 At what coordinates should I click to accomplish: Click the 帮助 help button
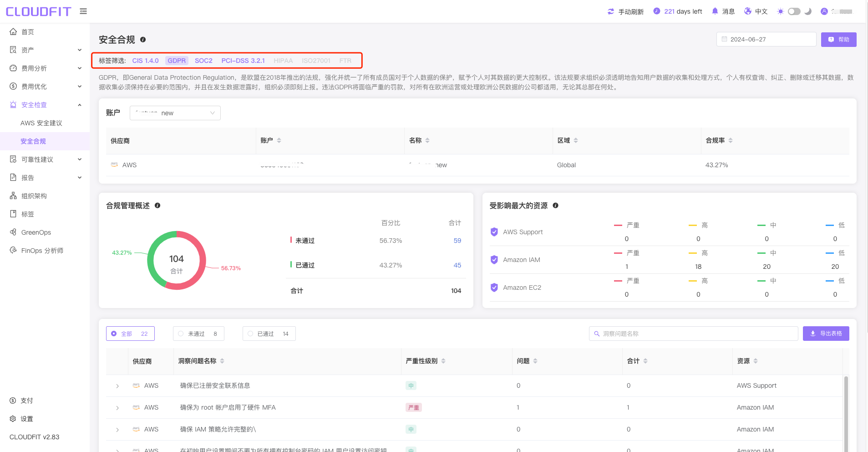pos(838,40)
